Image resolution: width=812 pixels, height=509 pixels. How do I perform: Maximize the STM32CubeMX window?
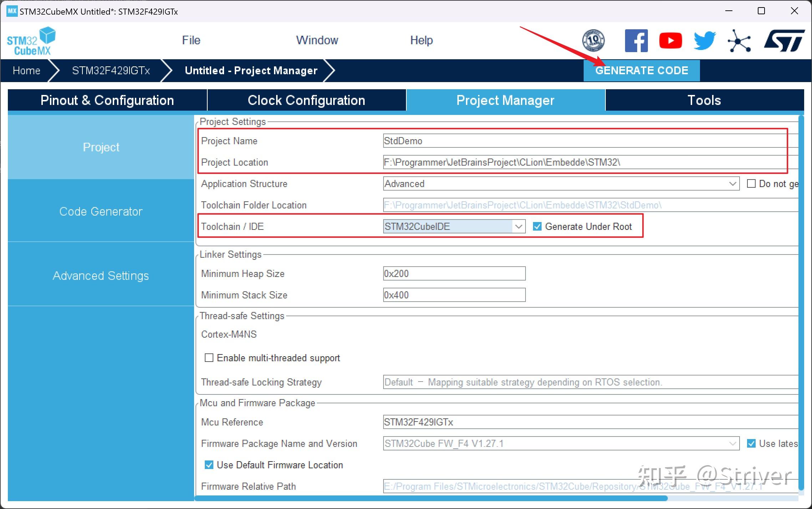click(761, 11)
